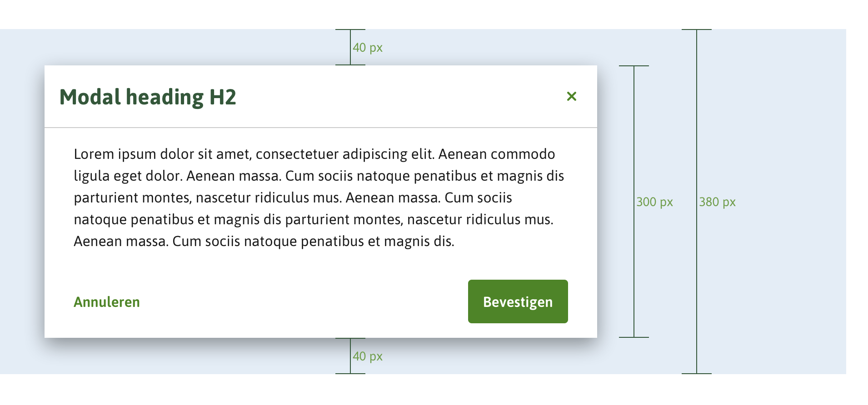This screenshot has width=868, height=405.
Task: Click the close icon beside the heading
Action: [572, 97]
